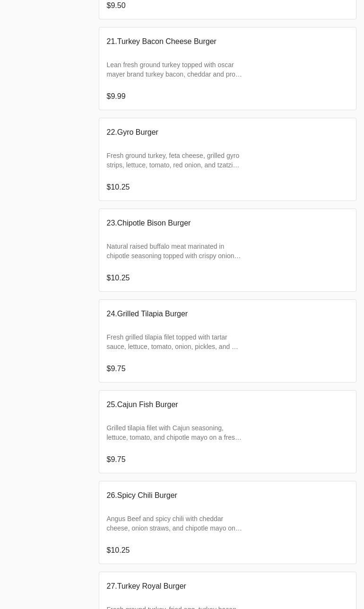Click the $9.75 Grilled Tilapia Burger price

[x=116, y=369]
